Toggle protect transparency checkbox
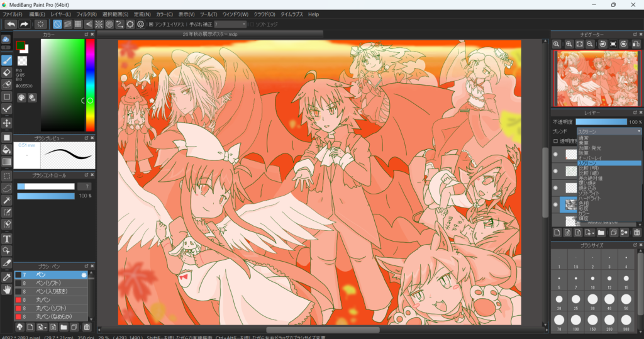Viewport: 644px width, 339px height. pyautogui.click(x=556, y=141)
